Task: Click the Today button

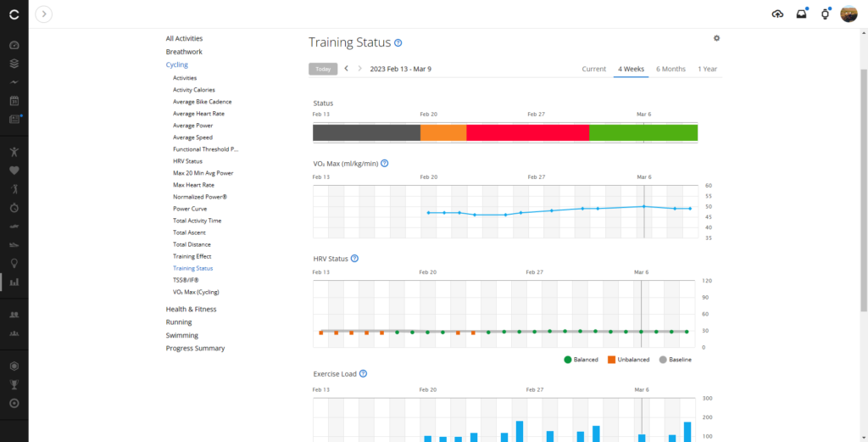Action: click(323, 70)
